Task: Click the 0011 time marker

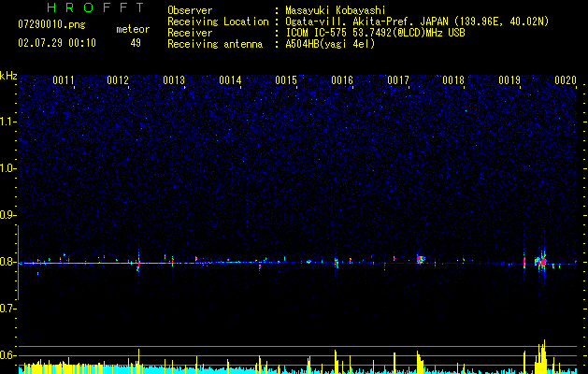Action: tap(64, 80)
